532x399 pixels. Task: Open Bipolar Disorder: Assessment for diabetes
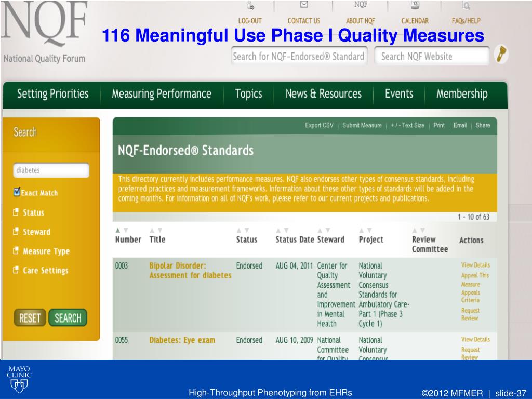click(x=190, y=270)
